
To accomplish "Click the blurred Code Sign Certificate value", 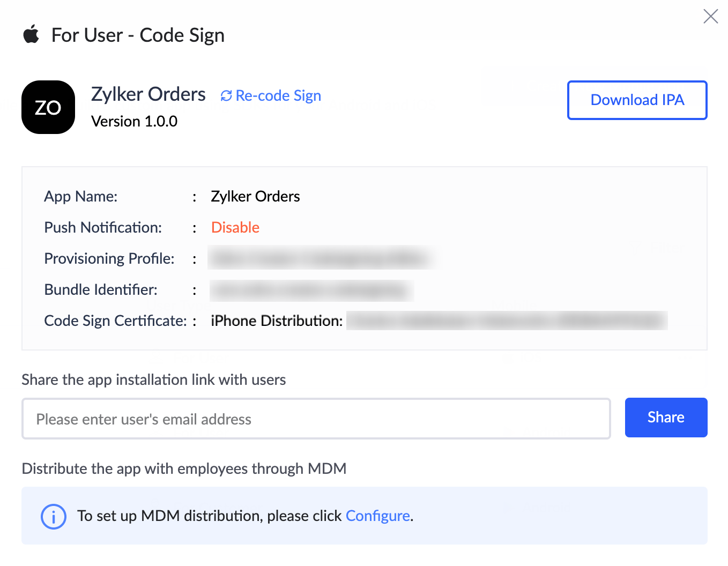I will coord(506,321).
